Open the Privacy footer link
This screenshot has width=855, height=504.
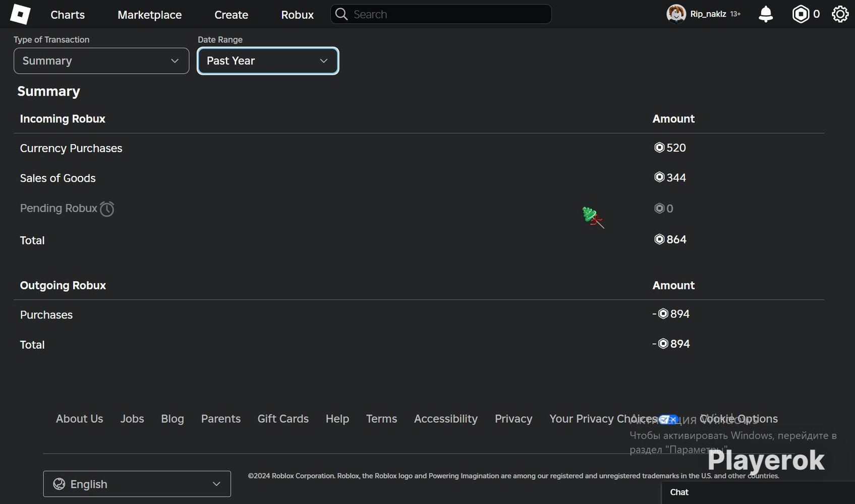[x=514, y=419]
